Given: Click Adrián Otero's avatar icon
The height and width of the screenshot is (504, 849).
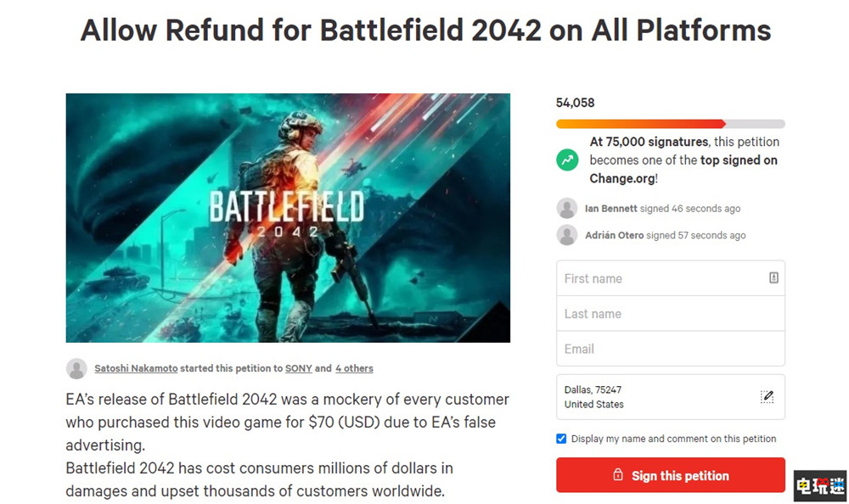Looking at the screenshot, I should coord(567,235).
